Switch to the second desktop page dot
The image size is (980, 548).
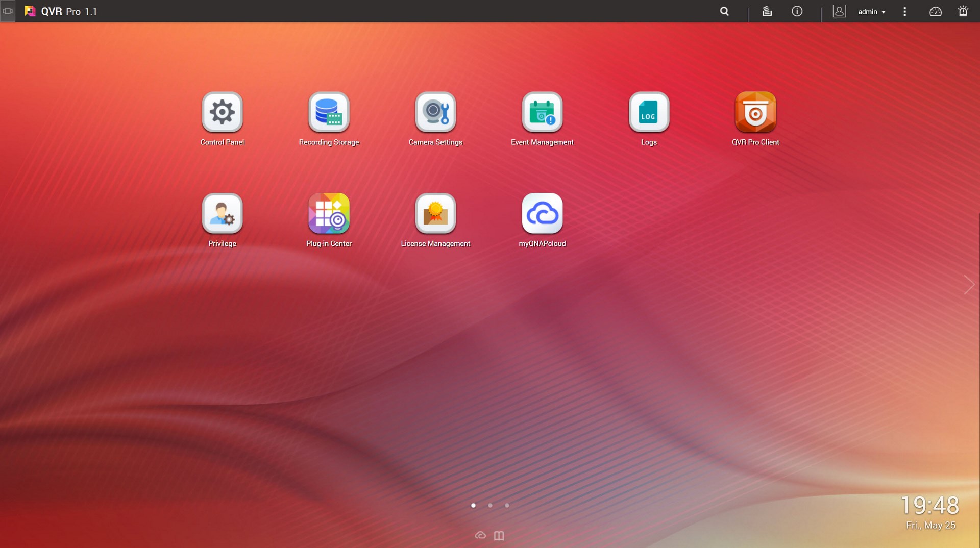[x=490, y=505]
